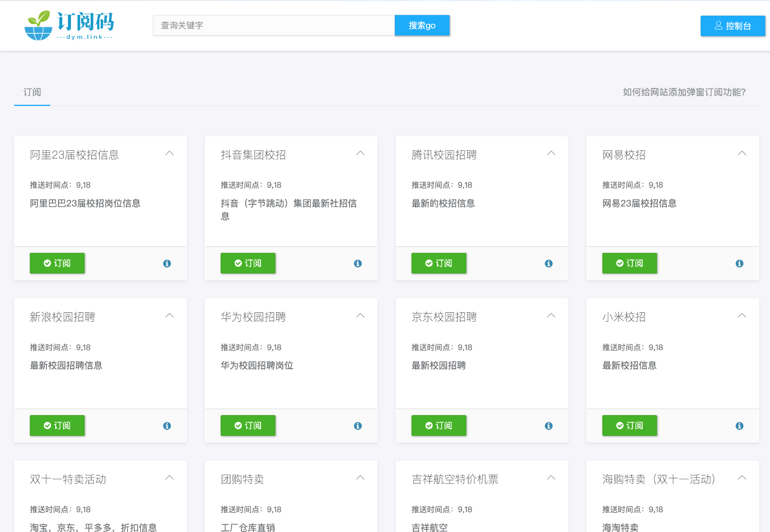Collapse the 双十一特卖活动 card
The image size is (770, 532).
[169, 478]
